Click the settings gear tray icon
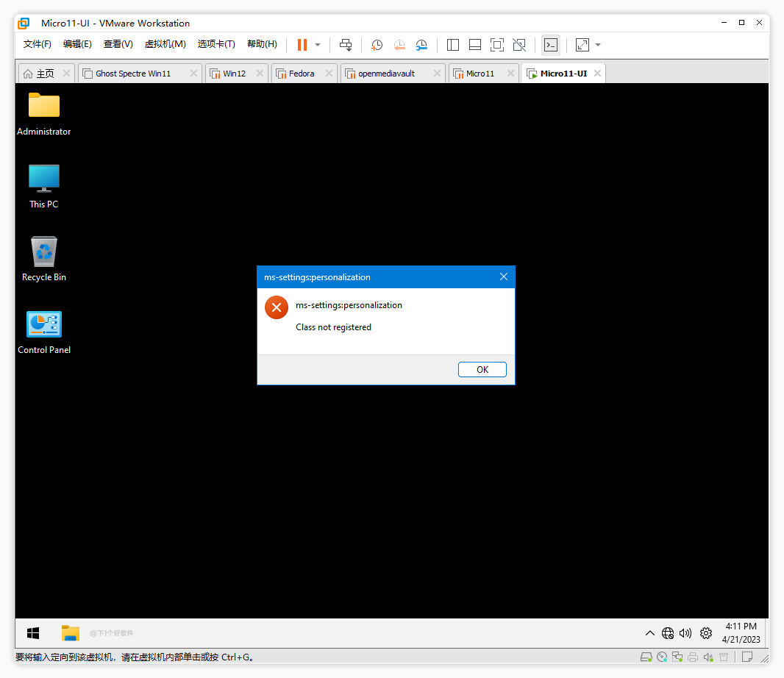This screenshot has height=678, width=784. pyautogui.click(x=706, y=633)
